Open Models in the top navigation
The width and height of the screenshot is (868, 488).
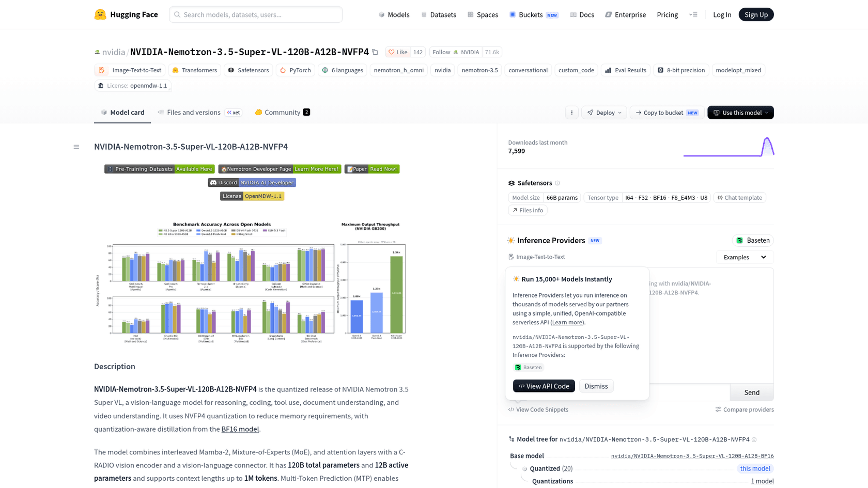[394, 14]
